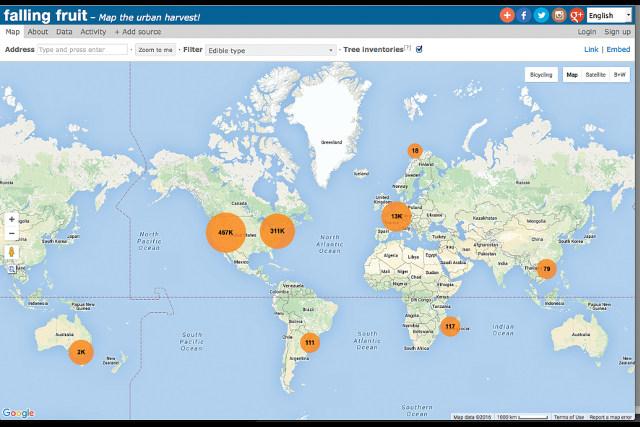Switch to B+W map style

619,75
